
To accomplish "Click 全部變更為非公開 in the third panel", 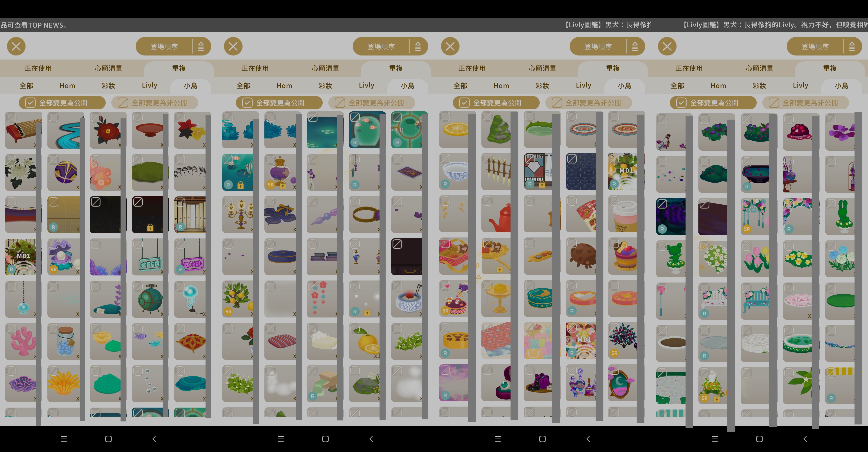I will pyautogui.click(x=588, y=103).
